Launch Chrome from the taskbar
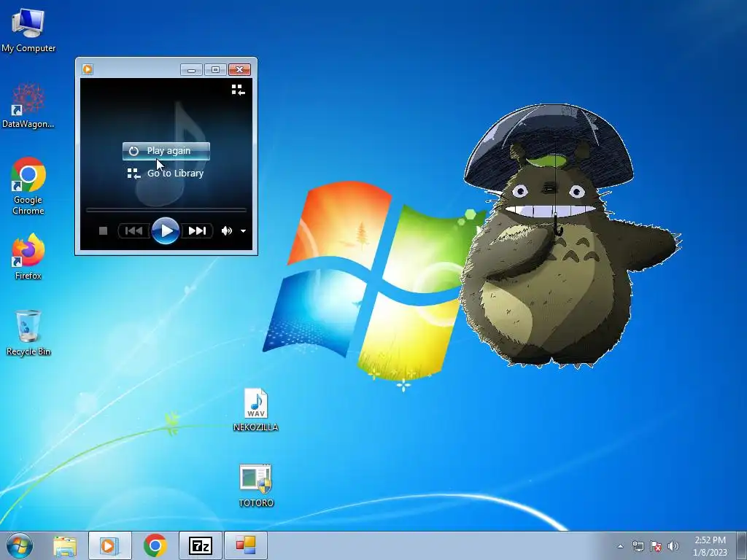Screen dimensions: 747x560 click(155, 545)
